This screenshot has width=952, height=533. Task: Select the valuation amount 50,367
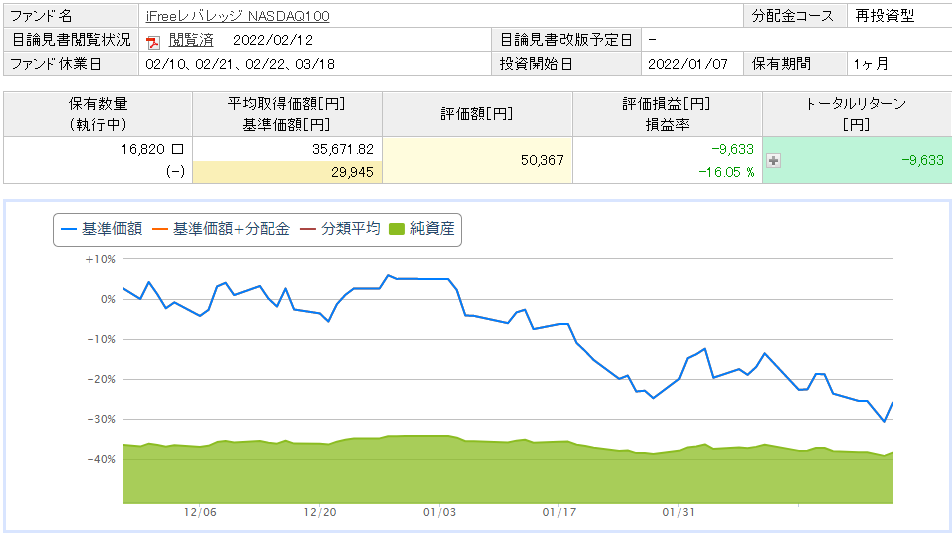point(542,160)
